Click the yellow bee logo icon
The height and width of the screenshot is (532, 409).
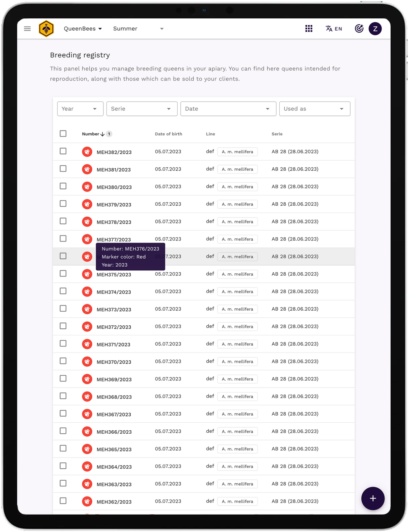(x=46, y=29)
